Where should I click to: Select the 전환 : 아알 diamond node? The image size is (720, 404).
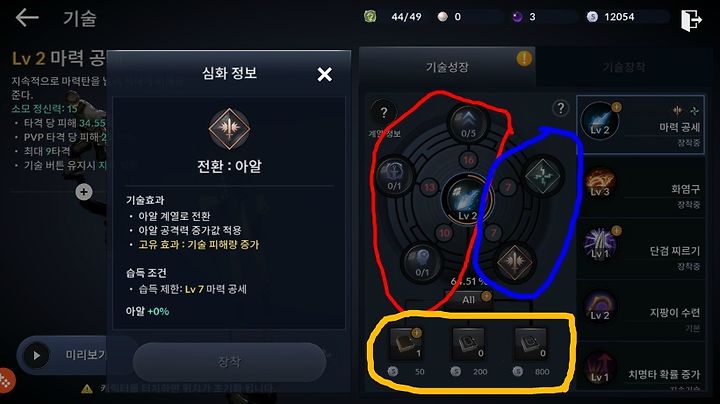(x=514, y=261)
